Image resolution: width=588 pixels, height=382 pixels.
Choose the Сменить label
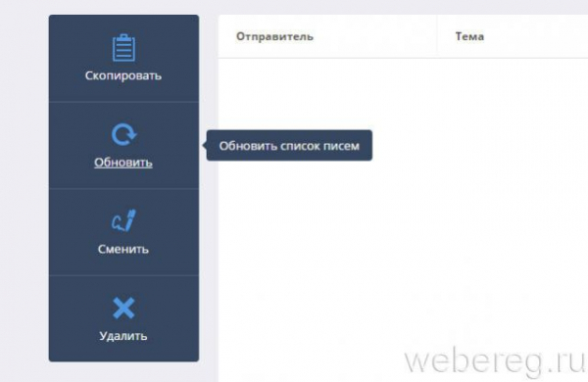123,249
